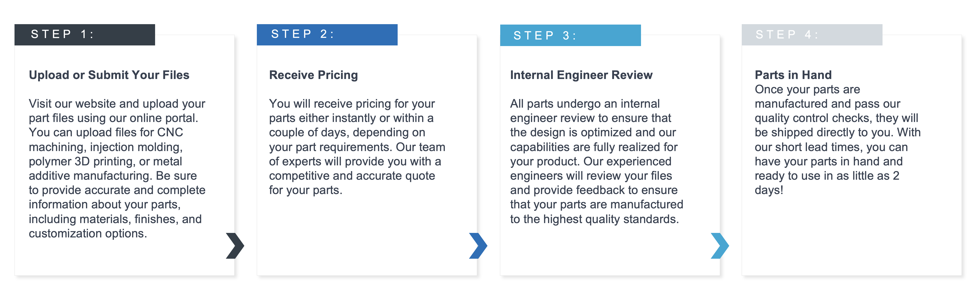Select the gray STEP 4 header tab
The height and width of the screenshot is (298, 980).
pyautogui.click(x=812, y=35)
